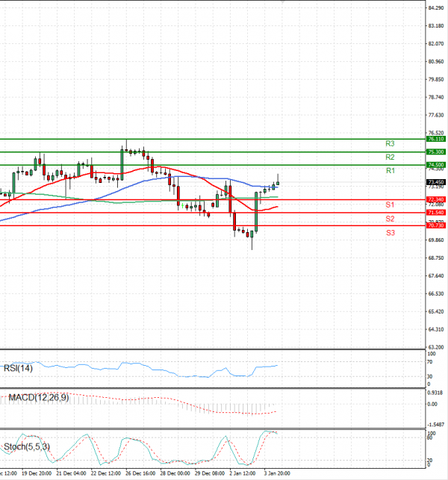Click the 28 Dec 00:00 time label
Screen dimensions: 448x480
175,473
